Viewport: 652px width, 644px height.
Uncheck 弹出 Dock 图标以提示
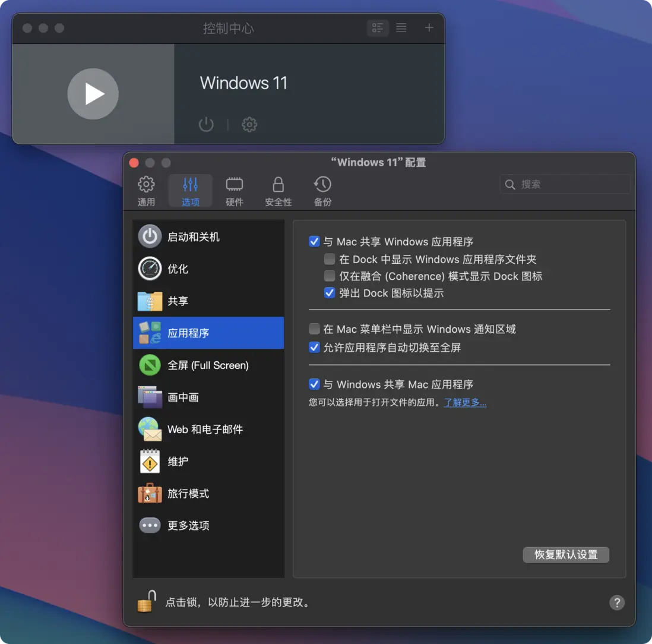click(330, 293)
